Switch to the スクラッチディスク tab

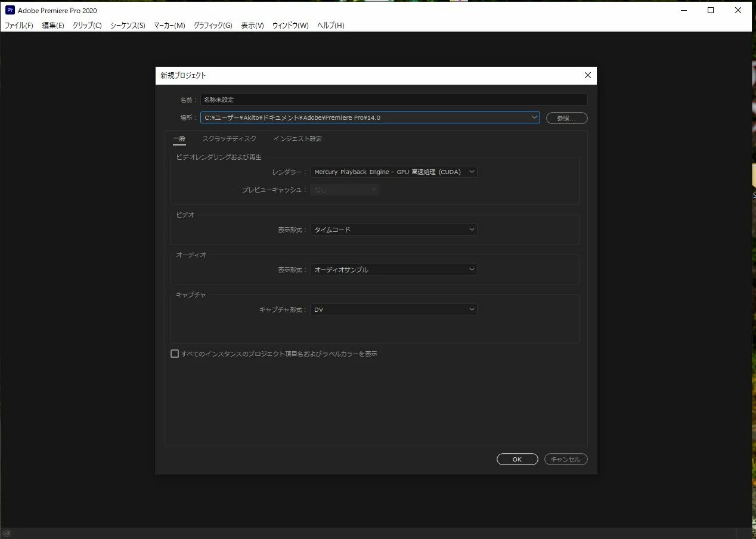click(x=230, y=139)
